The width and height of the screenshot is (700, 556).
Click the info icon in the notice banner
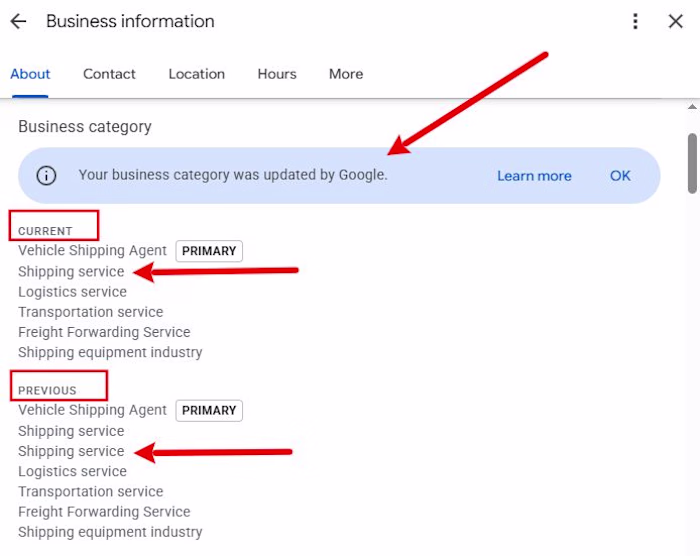point(46,176)
